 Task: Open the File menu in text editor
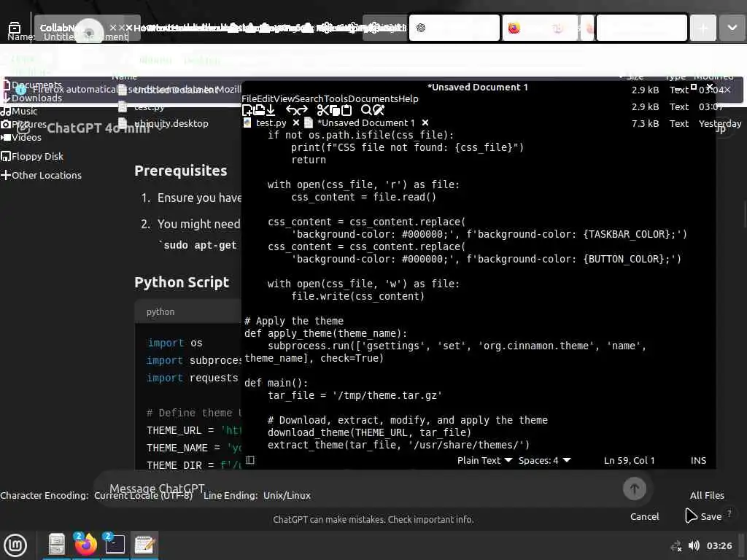click(249, 98)
